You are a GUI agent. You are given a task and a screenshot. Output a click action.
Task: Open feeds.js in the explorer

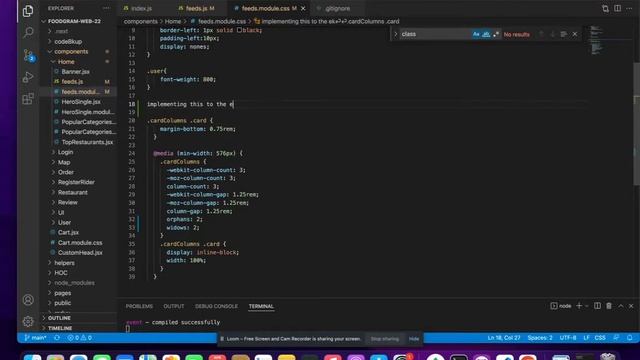point(72,82)
